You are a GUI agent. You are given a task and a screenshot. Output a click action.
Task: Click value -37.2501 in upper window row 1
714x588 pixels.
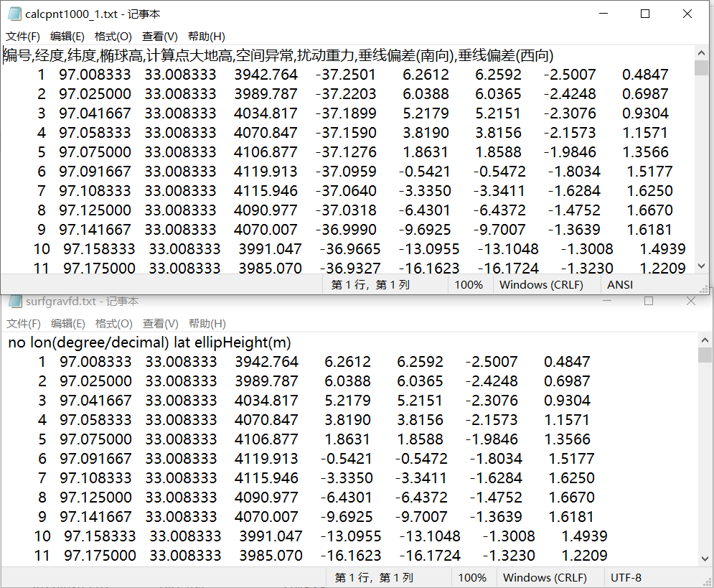(x=346, y=75)
